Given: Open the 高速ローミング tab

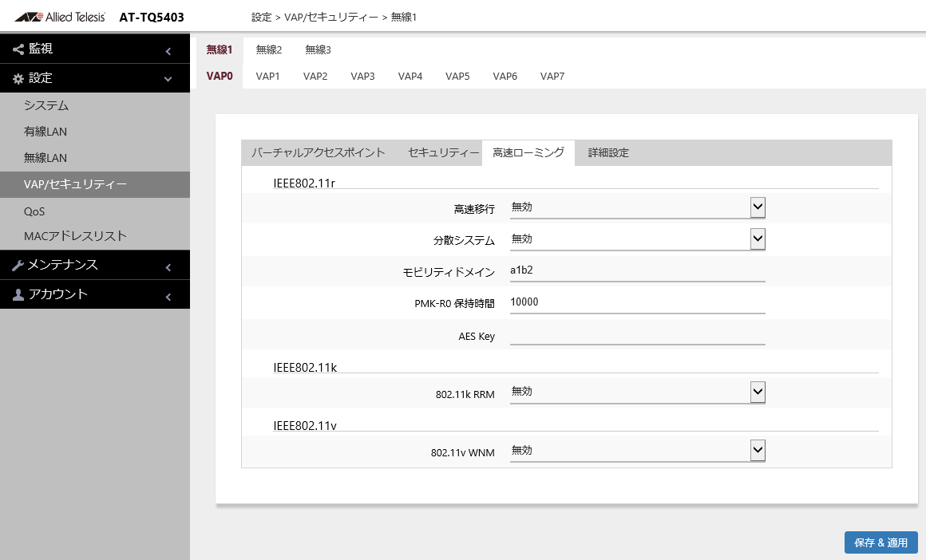Looking at the screenshot, I should tap(528, 153).
